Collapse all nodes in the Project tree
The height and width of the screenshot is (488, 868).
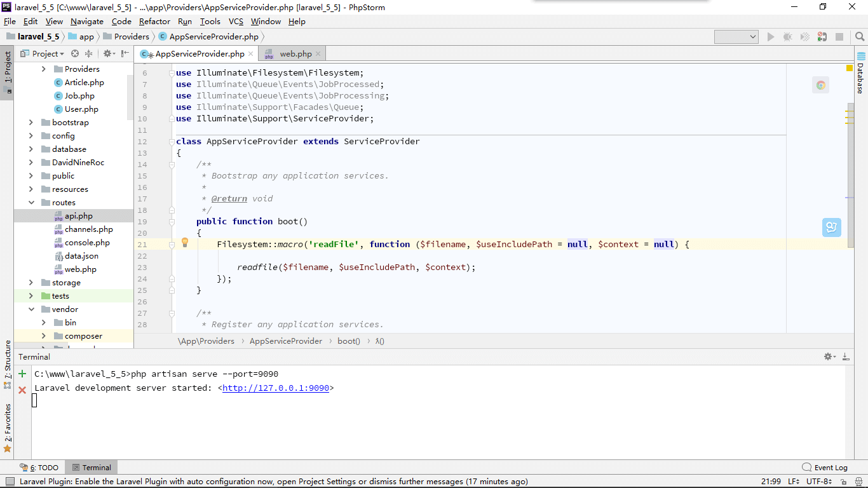pos(88,53)
